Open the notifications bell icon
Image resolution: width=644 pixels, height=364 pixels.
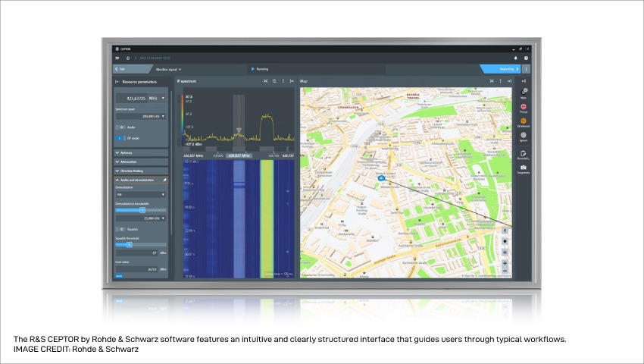pyautogui.click(x=516, y=58)
